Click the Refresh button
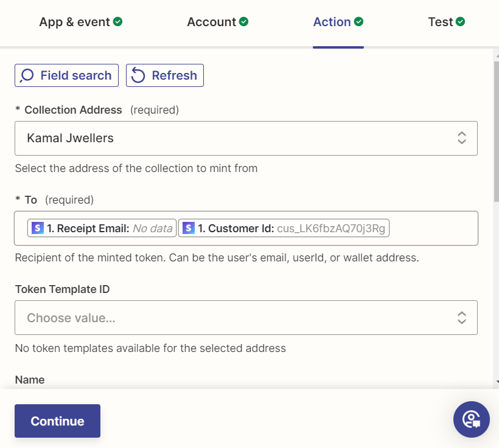The image size is (499, 448). pyautogui.click(x=164, y=75)
